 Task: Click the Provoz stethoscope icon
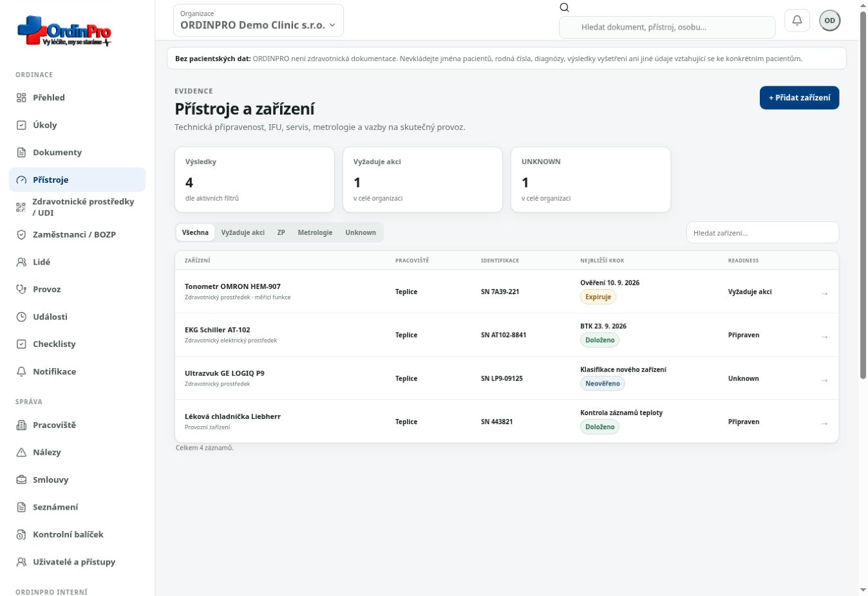21,290
